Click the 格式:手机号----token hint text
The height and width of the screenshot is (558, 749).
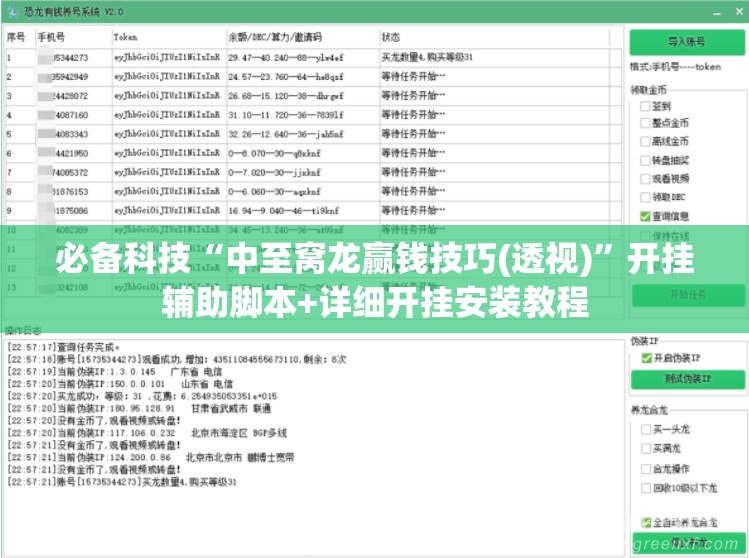point(675,67)
